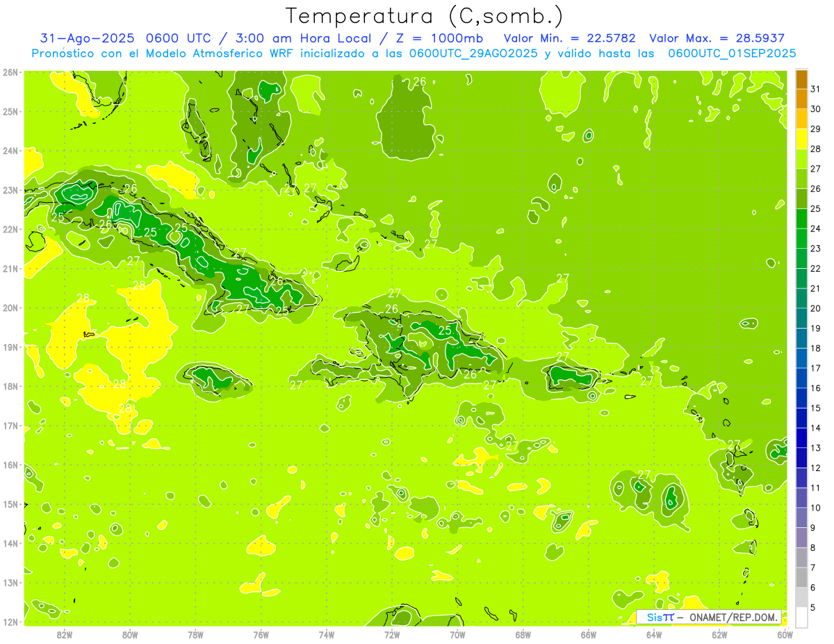This screenshot has width=834, height=644.
Task: Click the 13N latitude label
Action: (x=10, y=583)
